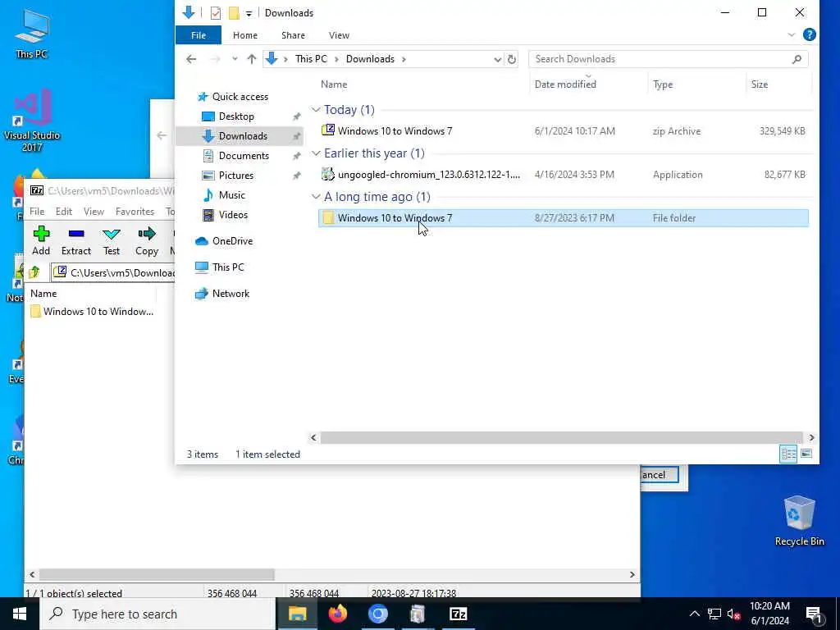Select OneDrive in navigation pane
Viewport: 840px width, 630px height.
tap(232, 241)
